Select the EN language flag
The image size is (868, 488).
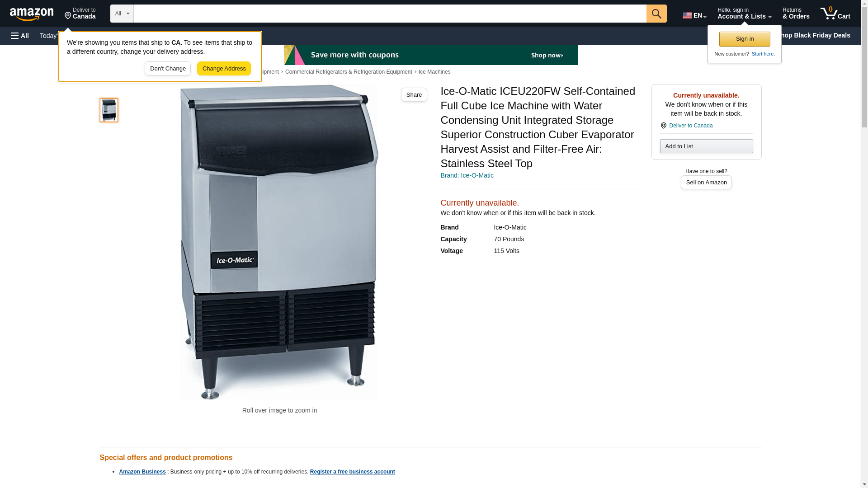[694, 15]
